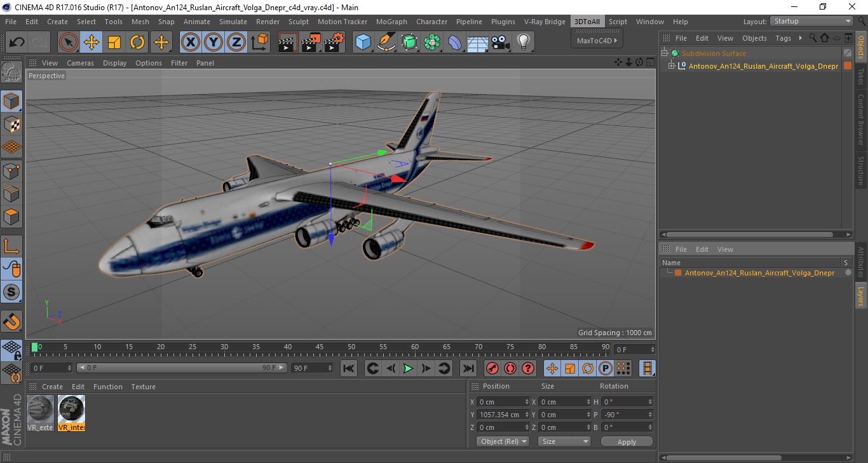This screenshot has height=463, width=868.
Task: Toggle the Y axis lock
Action: pos(214,43)
